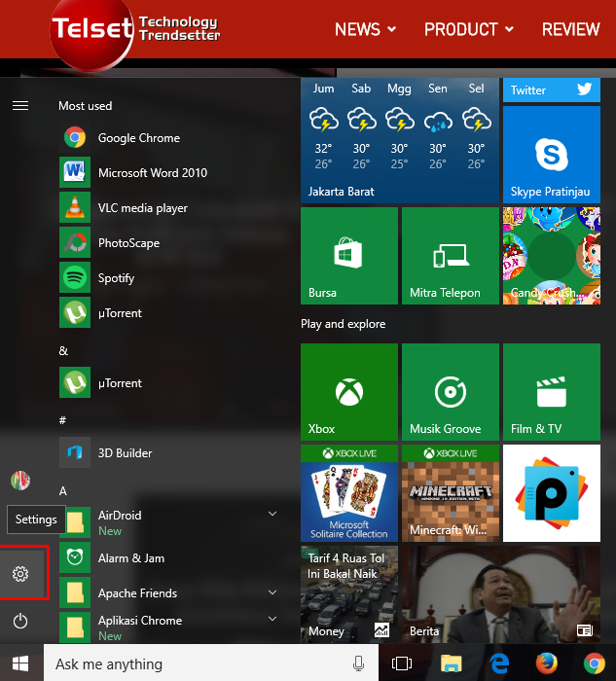The image size is (616, 681).
Task: Open Task View on the taskbar
Action: [402, 663]
